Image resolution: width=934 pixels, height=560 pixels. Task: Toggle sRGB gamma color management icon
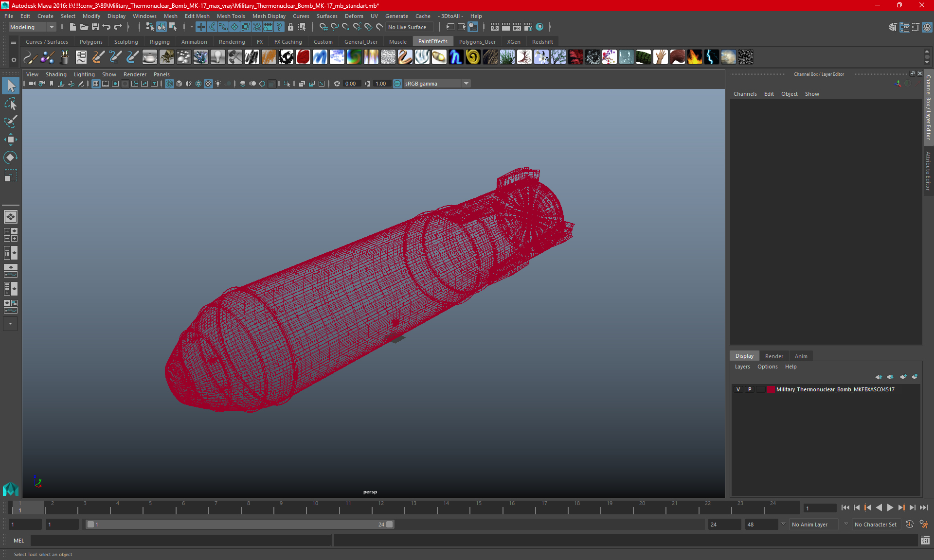click(397, 84)
